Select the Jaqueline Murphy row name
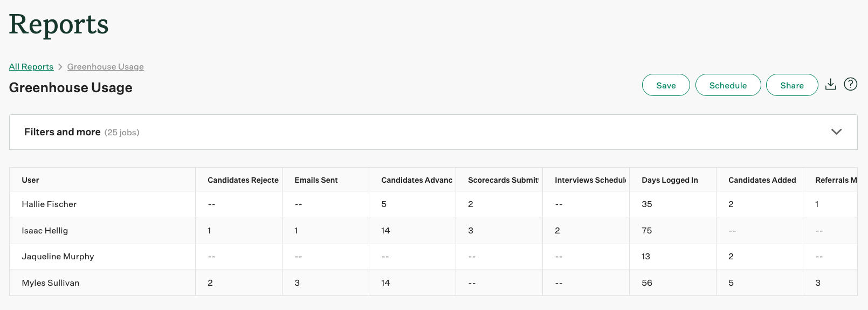 (58, 257)
